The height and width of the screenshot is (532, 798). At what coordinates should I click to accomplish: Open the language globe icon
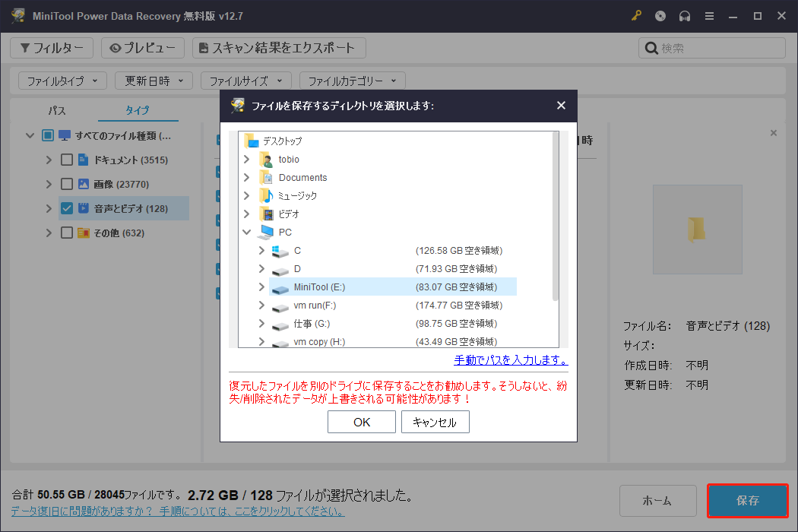[660, 15]
